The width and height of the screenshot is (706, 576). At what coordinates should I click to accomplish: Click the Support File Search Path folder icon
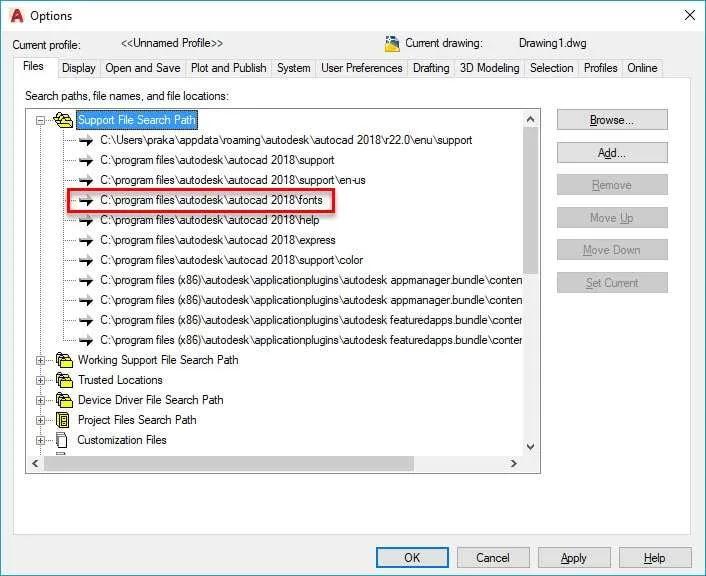pos(63,120)
